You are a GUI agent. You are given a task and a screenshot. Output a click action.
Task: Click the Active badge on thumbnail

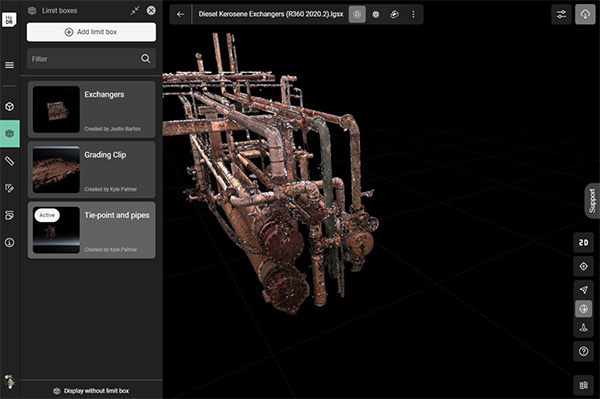(47, 215)
